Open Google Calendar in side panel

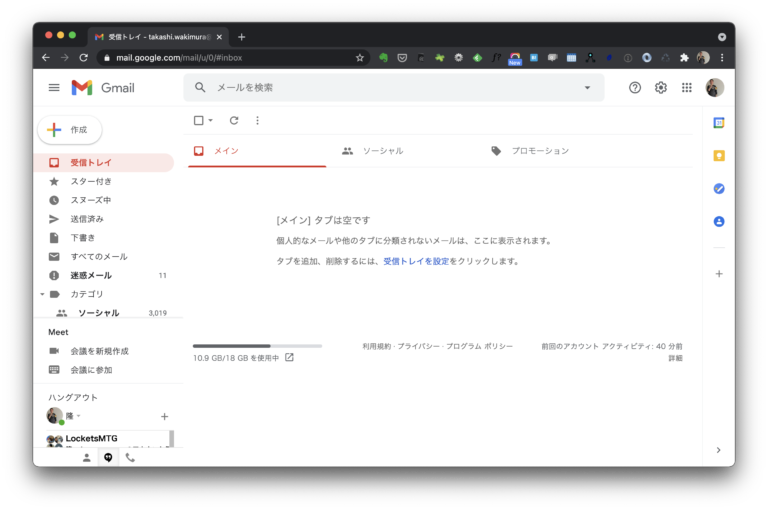point(718,123)
